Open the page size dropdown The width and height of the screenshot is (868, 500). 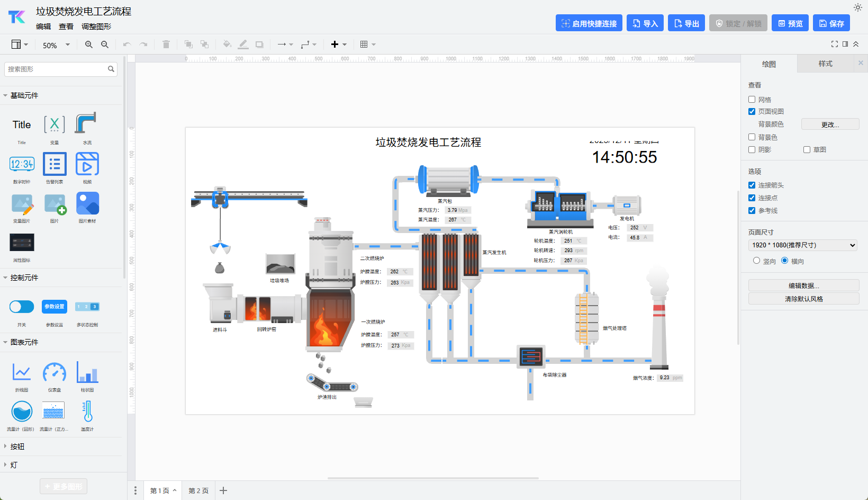tap(802, 245)
